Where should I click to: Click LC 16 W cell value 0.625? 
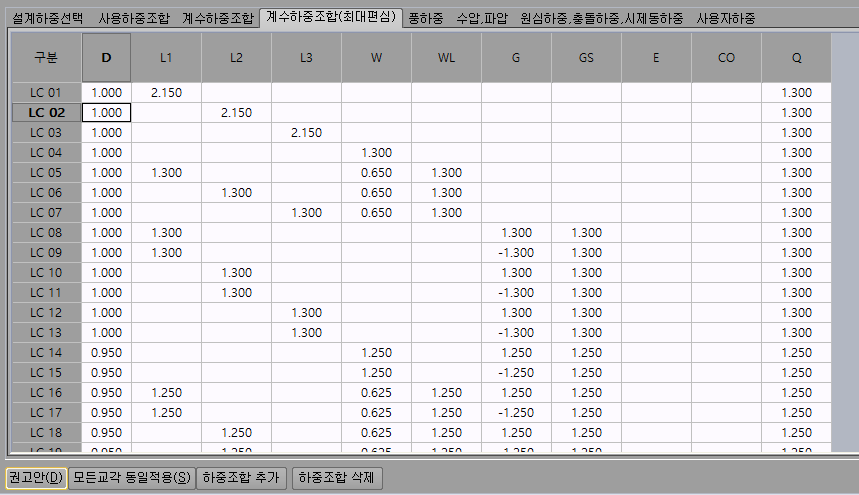[376, 393]
